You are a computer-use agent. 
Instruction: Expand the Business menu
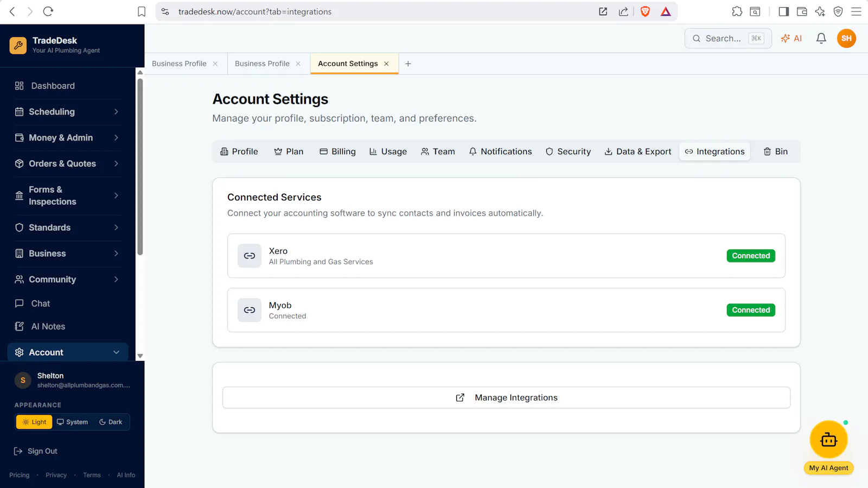click(x=68, y=253)
